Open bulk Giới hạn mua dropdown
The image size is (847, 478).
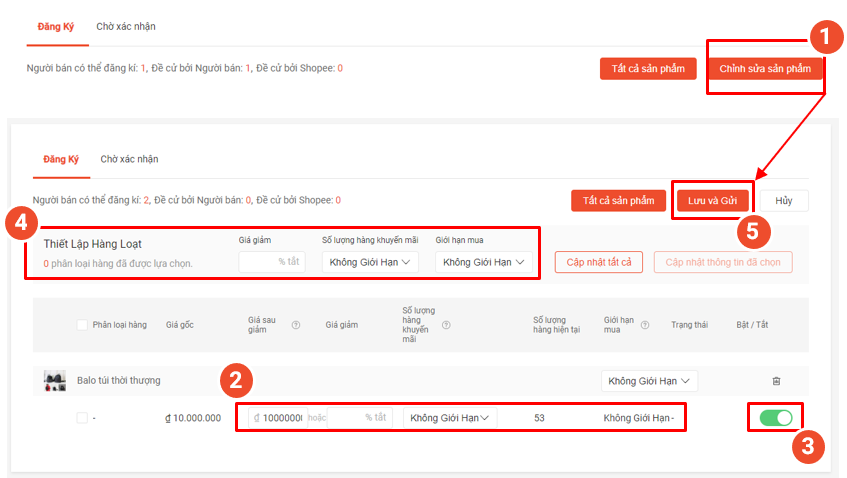(x=483, y=262)
